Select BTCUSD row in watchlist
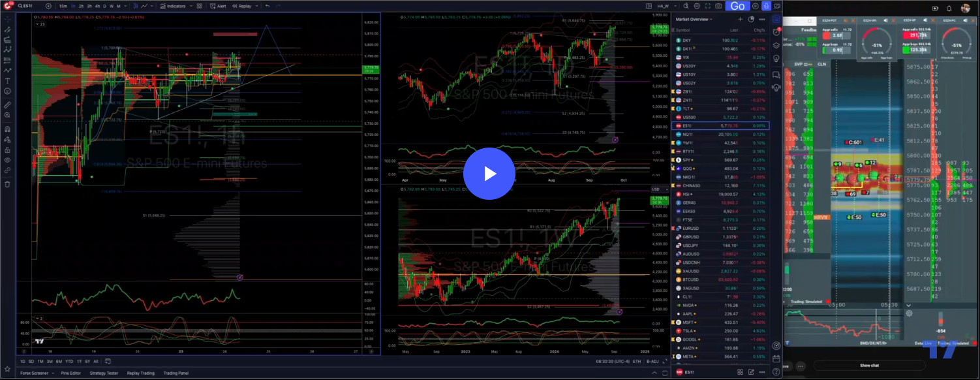The height and width of the screenshot is (380, 980). click(x=720, y=279)
